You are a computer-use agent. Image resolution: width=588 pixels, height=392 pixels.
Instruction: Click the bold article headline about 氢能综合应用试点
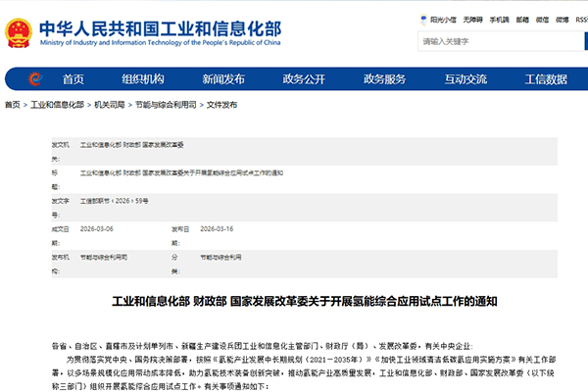tap(305, 301)
